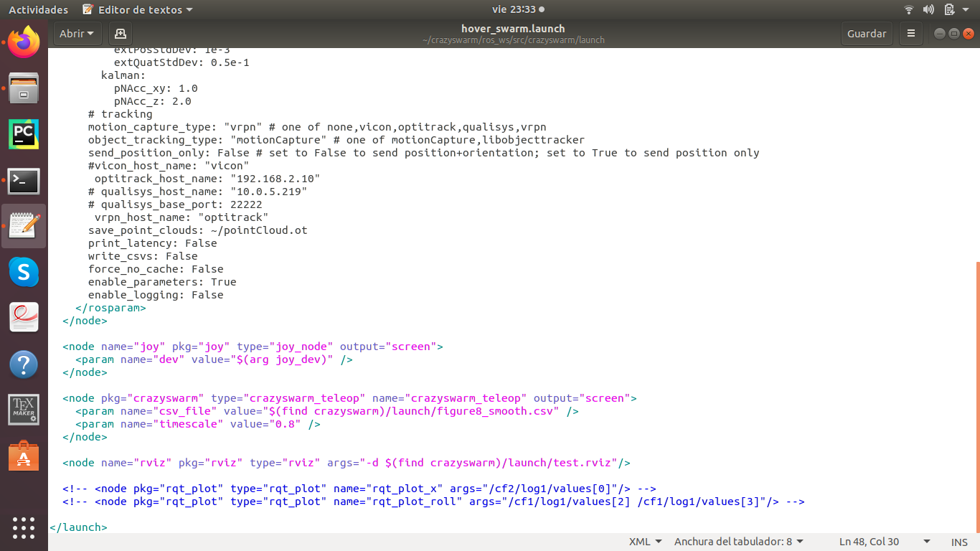Open Skype from the dock
The width and height of the screenshot is (980, 551).
[x=24, y=272]
